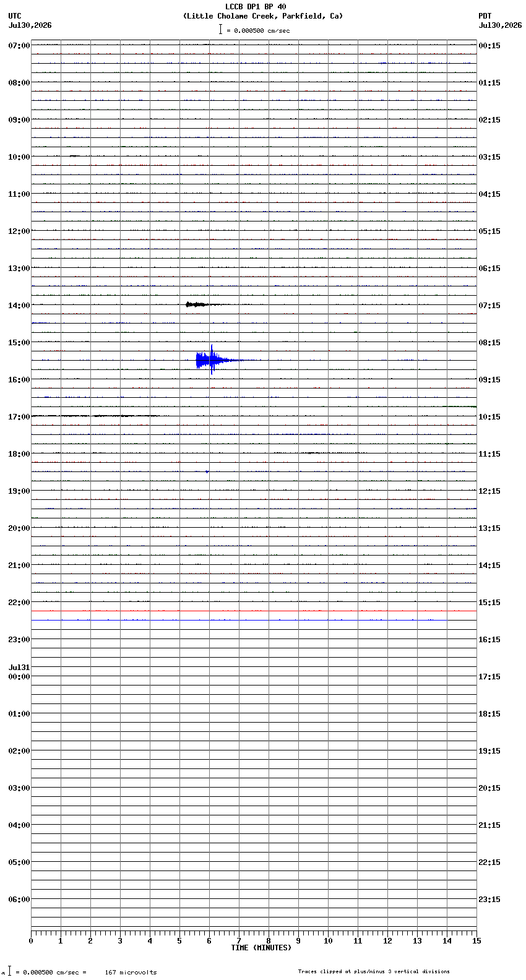
Task: Click the 10 minute tick label on x-axis
Action: tap(328, 941)
